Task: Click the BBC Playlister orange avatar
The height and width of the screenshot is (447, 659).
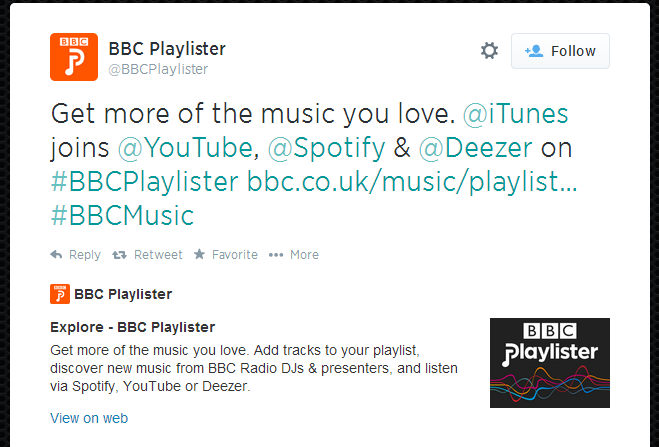Action: (74, 57)
